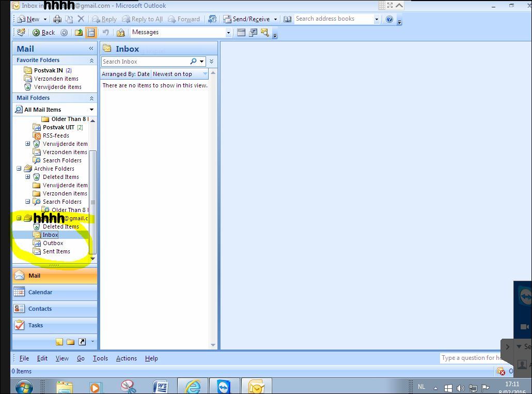Select the Postvak UIT folder

pyautogui.click(x=58, y=127)
